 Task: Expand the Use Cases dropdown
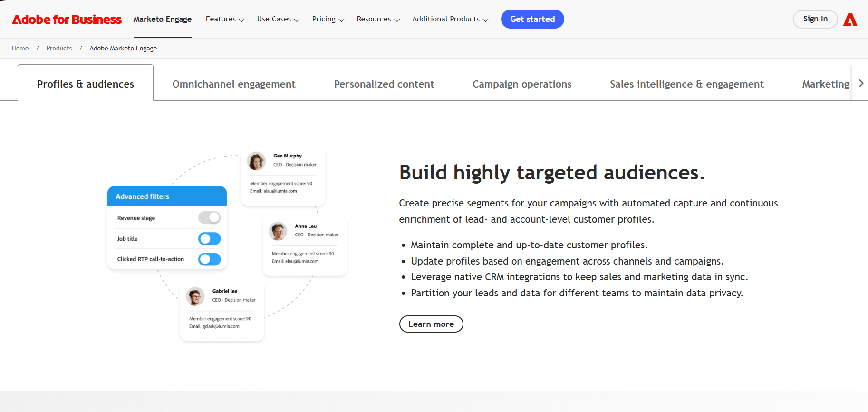278,19
